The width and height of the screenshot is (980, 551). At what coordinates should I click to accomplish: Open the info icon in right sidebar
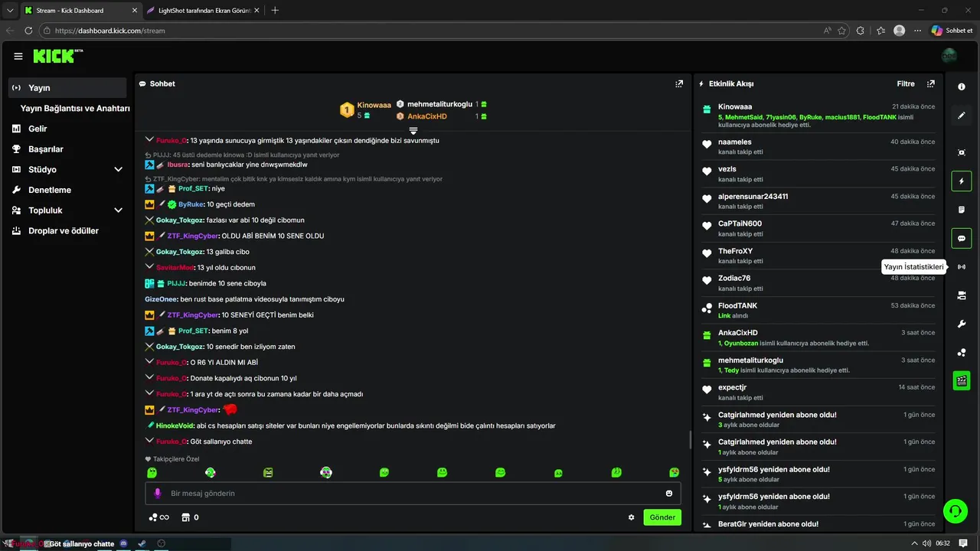point(962,87)
